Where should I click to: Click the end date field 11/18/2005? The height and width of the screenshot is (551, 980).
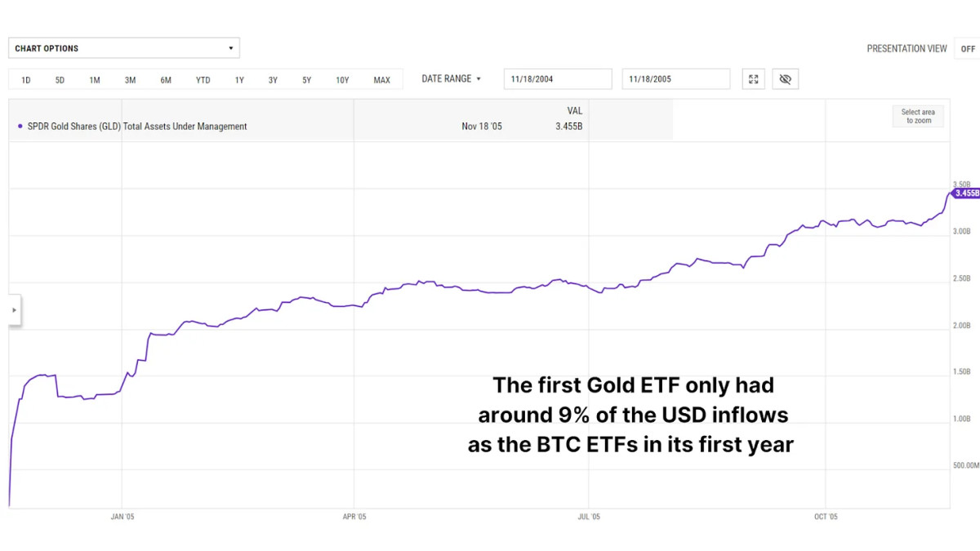point(675,79)
